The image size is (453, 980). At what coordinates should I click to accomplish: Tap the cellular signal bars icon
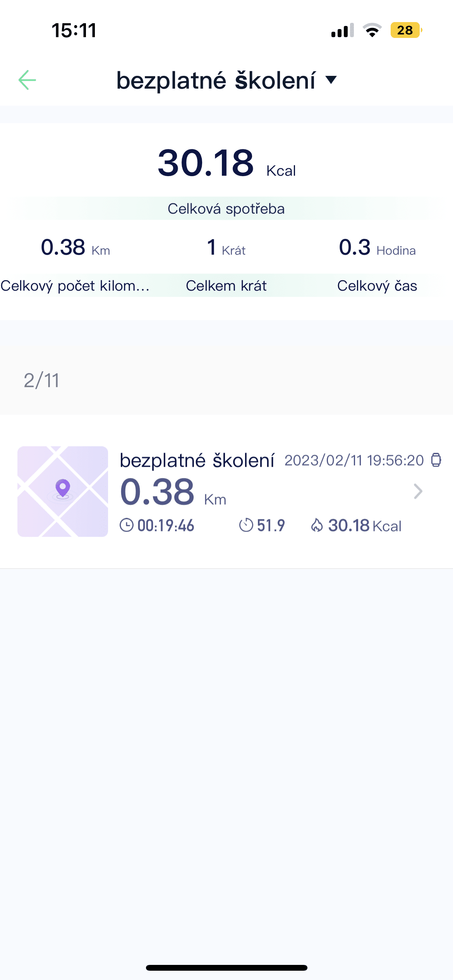tap(342, 30)
